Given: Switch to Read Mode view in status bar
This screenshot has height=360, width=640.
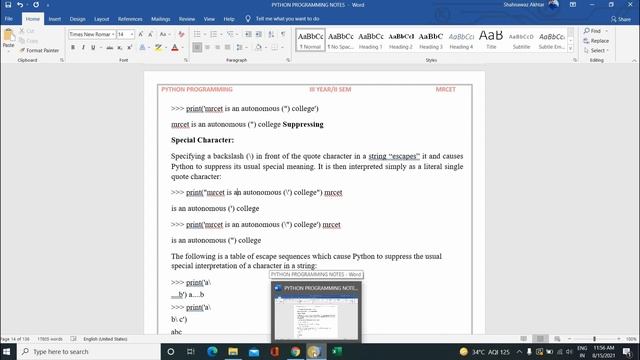Looking at the screenshot, I should (x=524, y=339).
